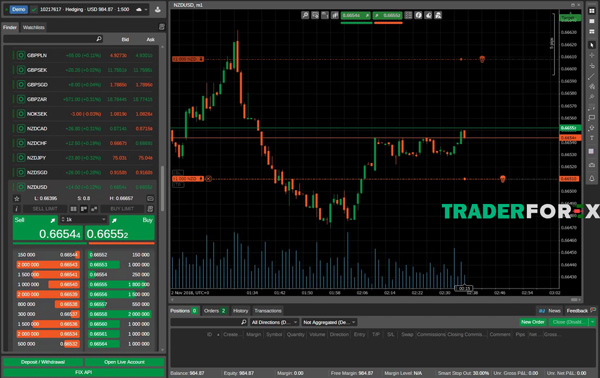Open the Not Aggregated dropdown

coord(329,322)
